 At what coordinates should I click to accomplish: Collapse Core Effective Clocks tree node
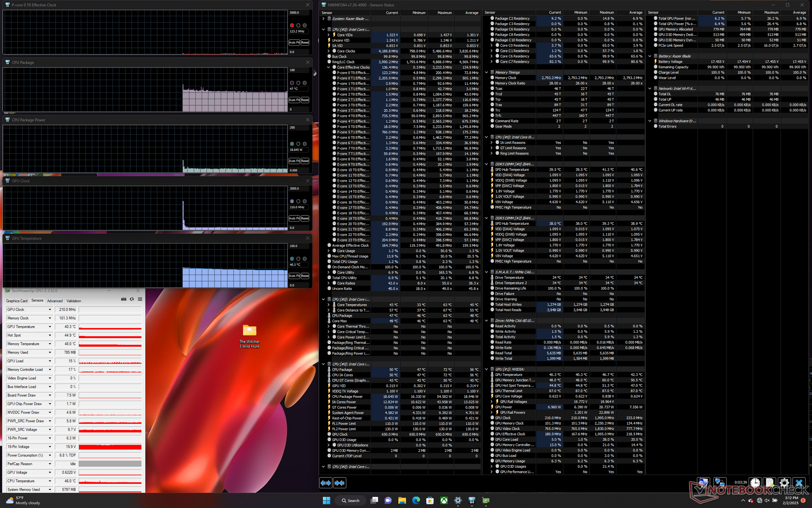pos(329,67)
